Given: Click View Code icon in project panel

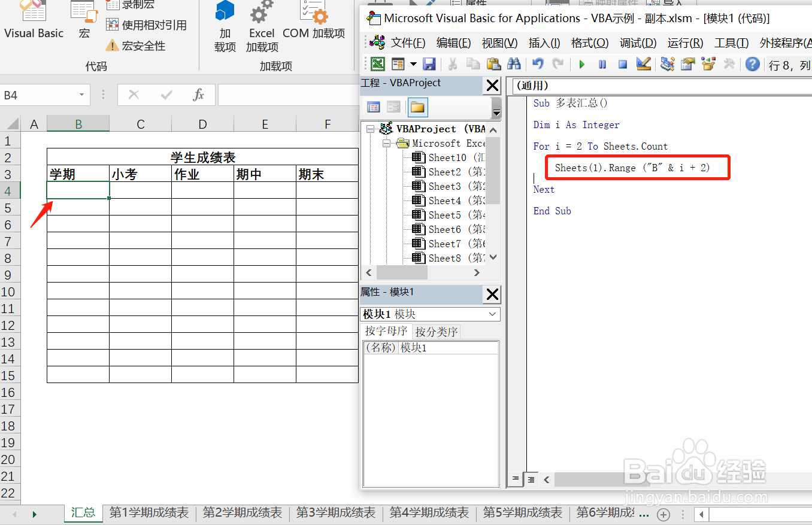Looking at the screenshot, I should (x=374, y=107).
